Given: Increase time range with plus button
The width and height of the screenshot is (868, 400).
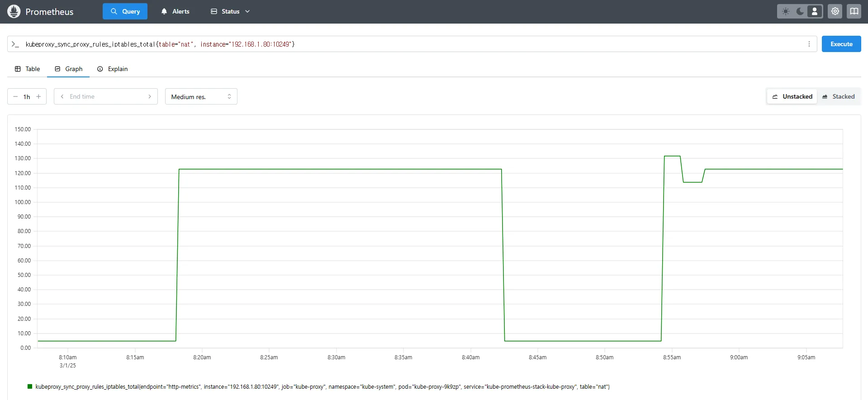Looking at the screenshot, I should point(38,96).
